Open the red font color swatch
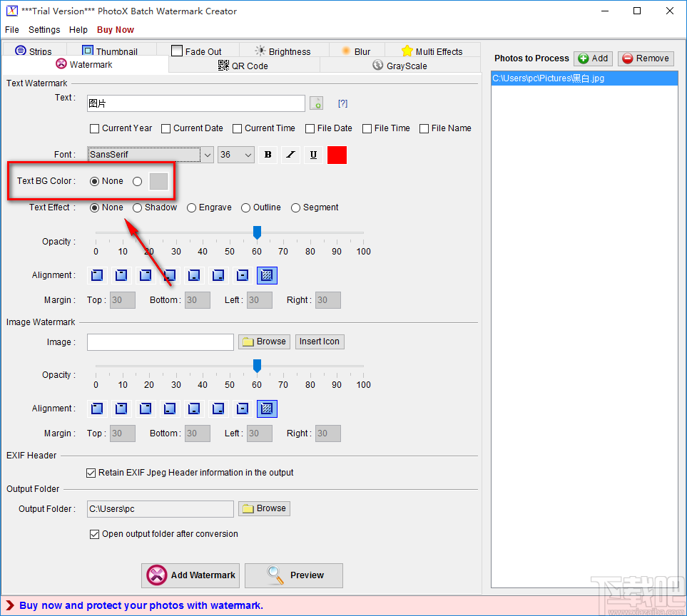687x616 pixels. click(x=337, y=155)
